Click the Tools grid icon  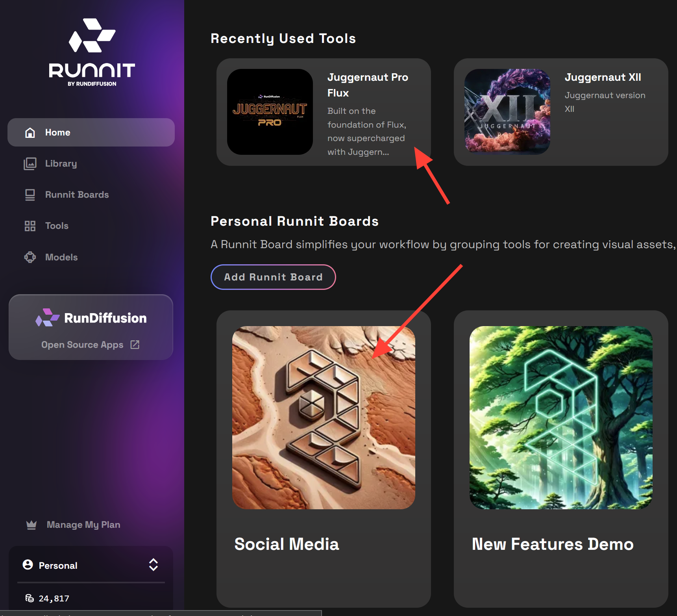(x=30, y=226)
